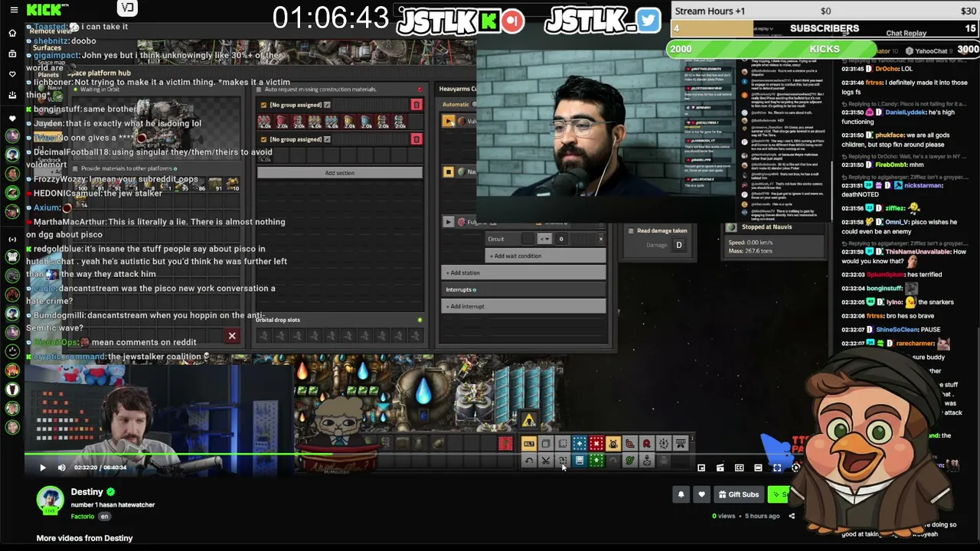The width and height of the screenshot is (980, 551).
Task: Click the Damage signal slot 'D'
Action: click(x=679, y=245)
